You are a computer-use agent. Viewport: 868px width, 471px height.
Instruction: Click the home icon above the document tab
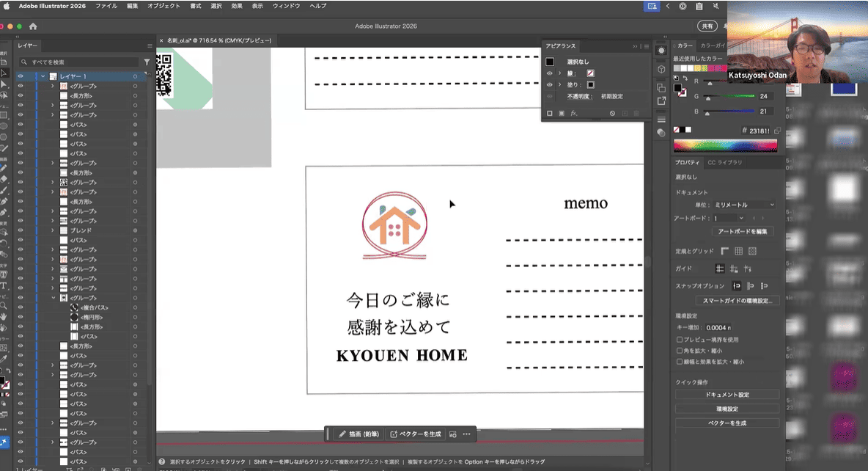pos(33,26)
